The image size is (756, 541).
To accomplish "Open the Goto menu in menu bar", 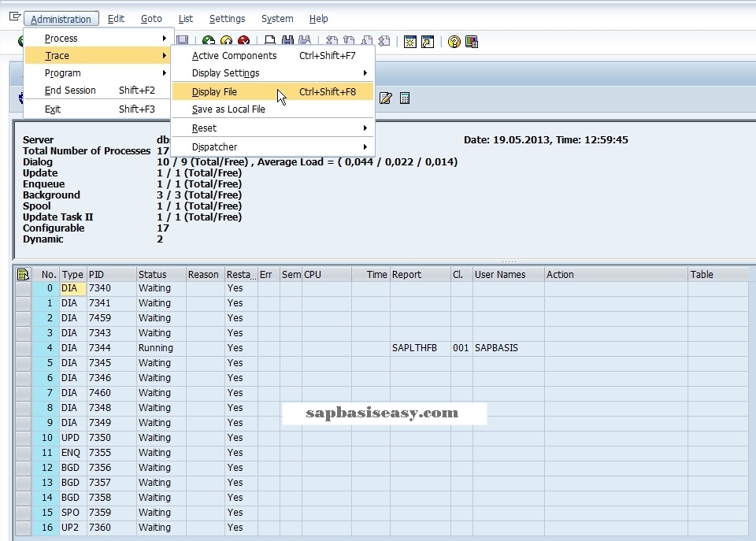I will (x=151, y=19).
